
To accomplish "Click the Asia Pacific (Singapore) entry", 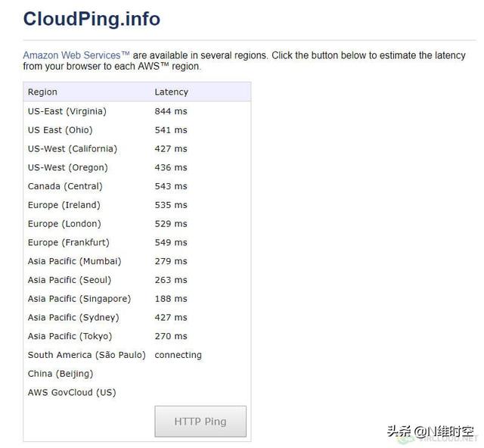I will pos(79,299).
